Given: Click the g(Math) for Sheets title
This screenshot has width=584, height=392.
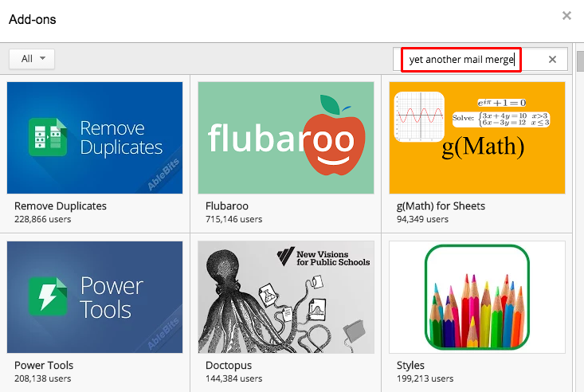Looking at the screenshot, I should (x=441, y=206).
